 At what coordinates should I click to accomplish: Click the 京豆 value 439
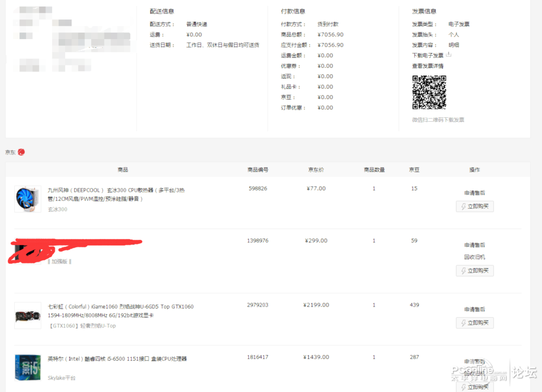(x=414, y=305)
